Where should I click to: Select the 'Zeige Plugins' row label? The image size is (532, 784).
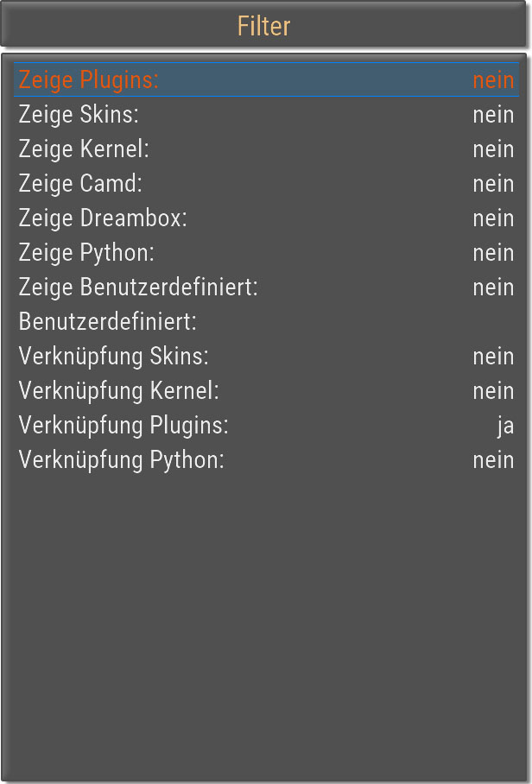(x=89, y=80)
